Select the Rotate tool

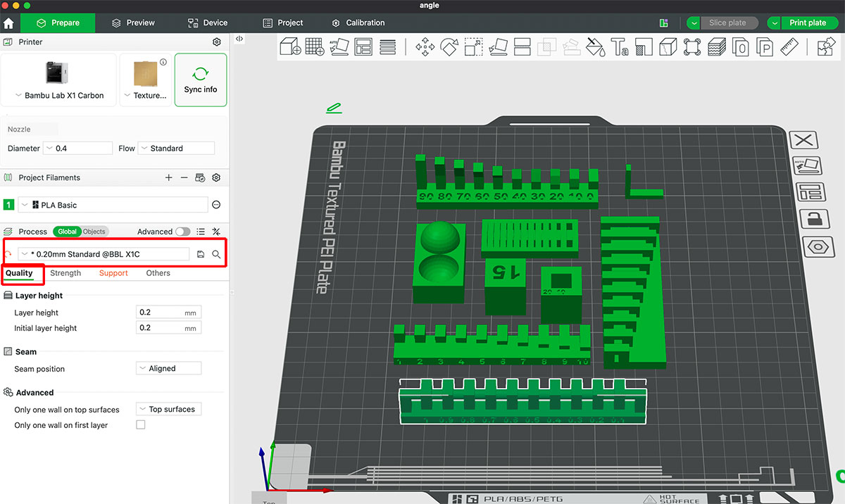[x=449, y=46]
